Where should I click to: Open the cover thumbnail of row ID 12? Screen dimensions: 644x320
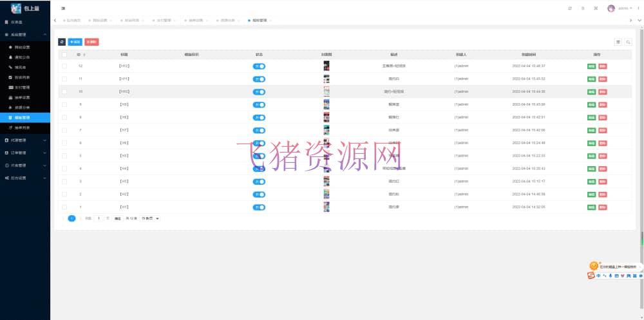(x=327, y=66)
